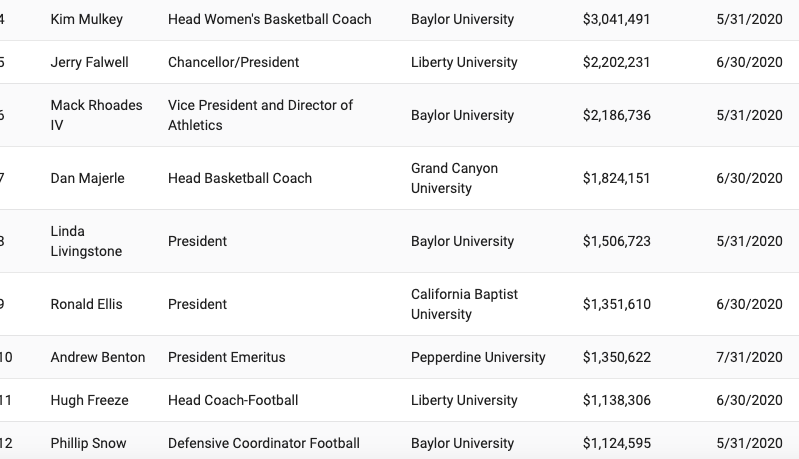Select the Kim Mulkey name cell
This screenshot has width=799, height=459.
click(87, 19)
